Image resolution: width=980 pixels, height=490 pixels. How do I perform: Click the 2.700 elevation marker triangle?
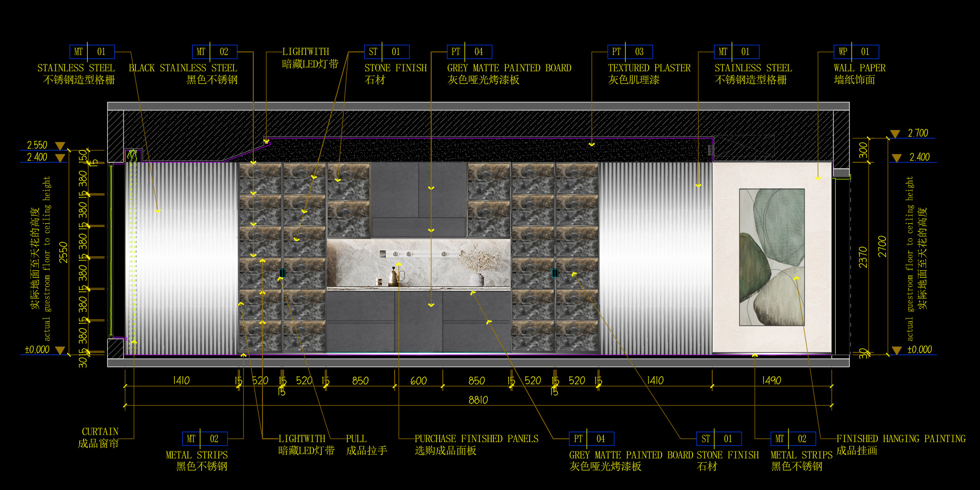pos(895,134)
